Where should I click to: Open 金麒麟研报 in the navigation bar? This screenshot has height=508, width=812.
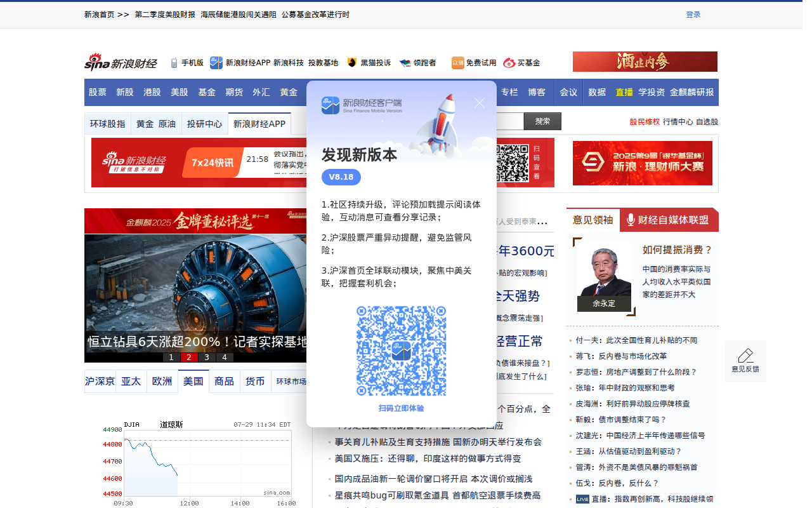pyautogui.click(x=692, y=92)
